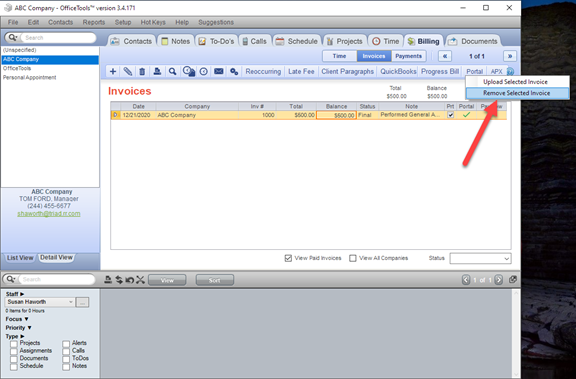Screen dimensions: 576x379
Task: Open the Setup menu
Action: [x=123, y=22]
